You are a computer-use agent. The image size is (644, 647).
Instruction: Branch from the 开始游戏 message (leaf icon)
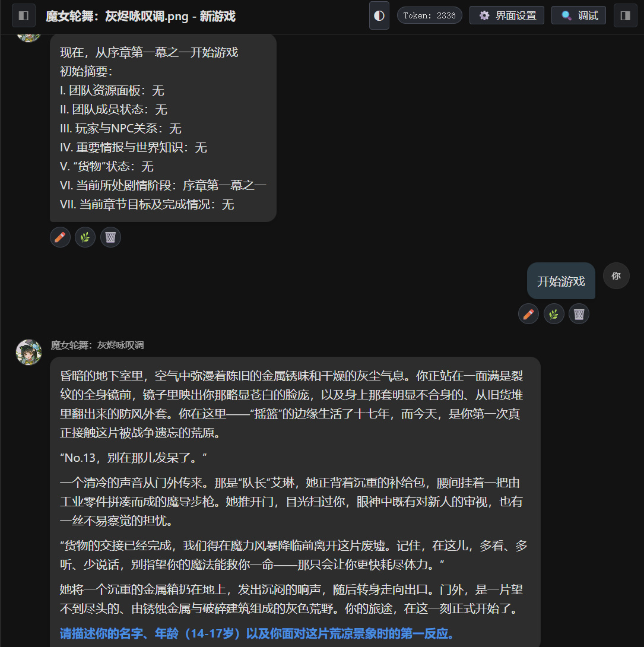554,314
